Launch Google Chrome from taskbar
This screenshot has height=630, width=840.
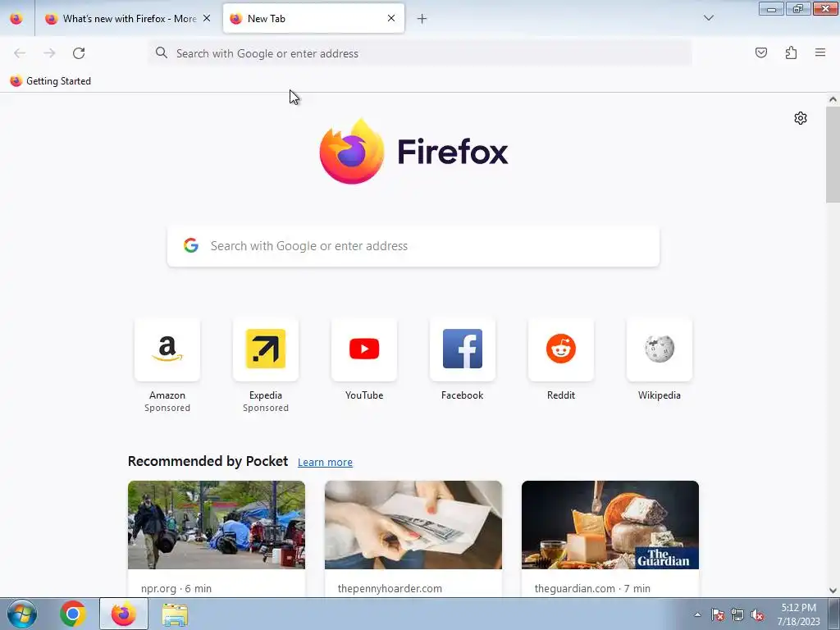coord(73,614)
